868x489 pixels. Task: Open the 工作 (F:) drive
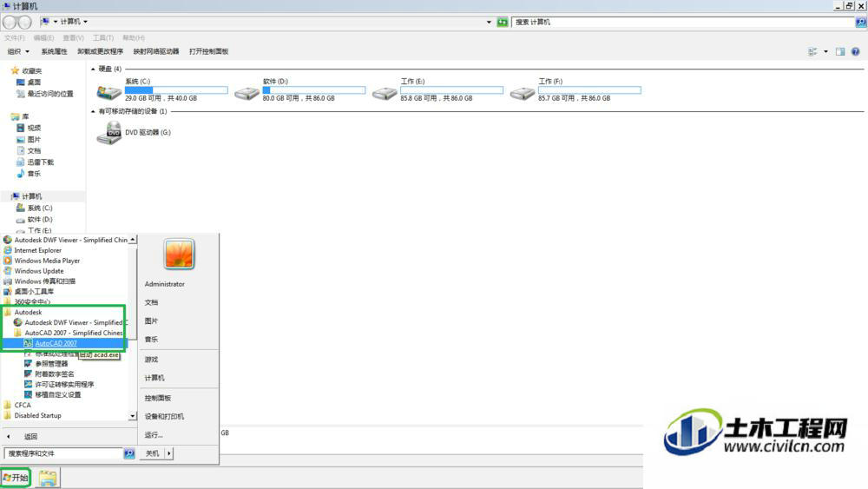[x=523, y=92]
